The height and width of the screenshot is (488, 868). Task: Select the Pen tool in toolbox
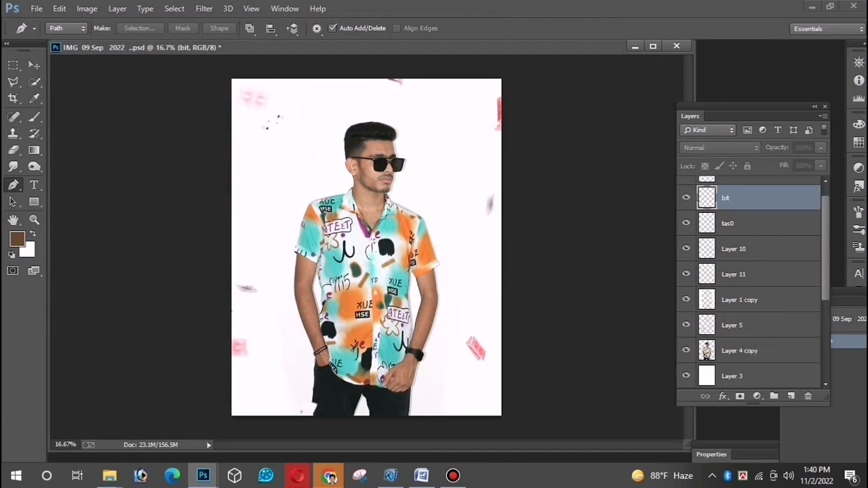13,185
